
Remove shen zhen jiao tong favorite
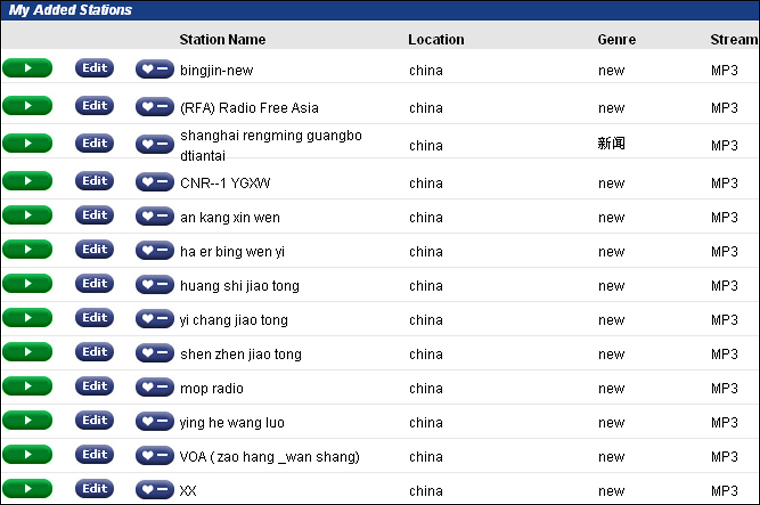[154, 353]
